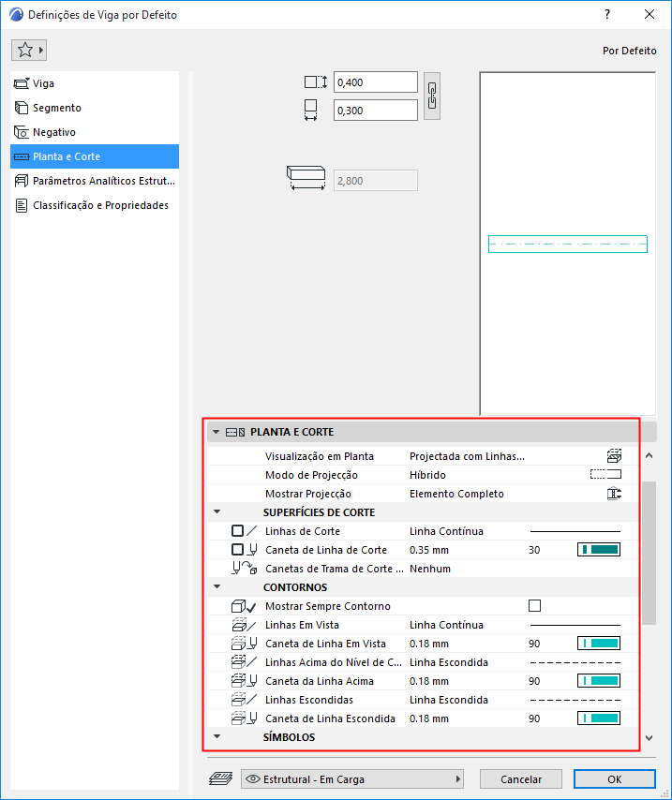672x800 pixels.
Task: Click 0.35 mm pen weight value
Action: point(429,550)
